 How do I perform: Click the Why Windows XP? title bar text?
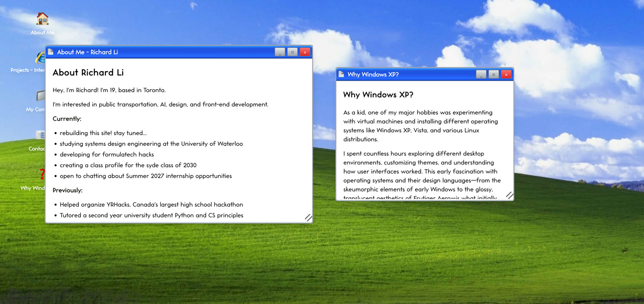point(373,74)
